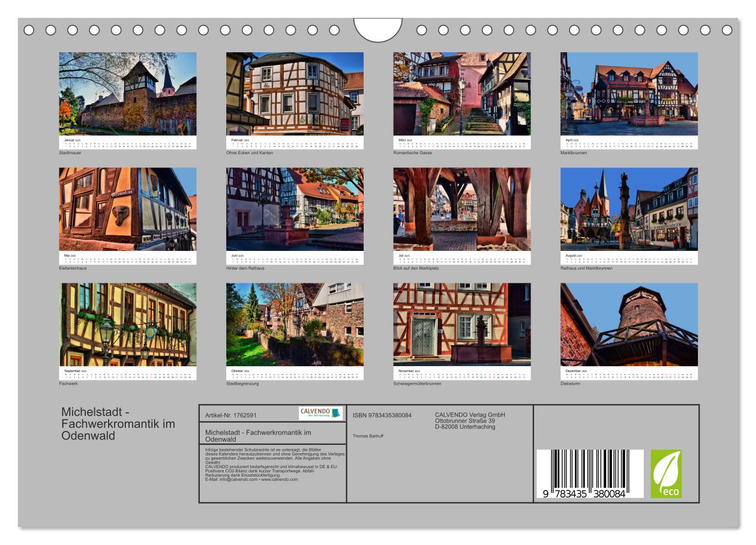Image resolution: width=756 pixels, height=545 pixels.
Task: Click the 'November 2025' month strip
Action: click(462, 374)
